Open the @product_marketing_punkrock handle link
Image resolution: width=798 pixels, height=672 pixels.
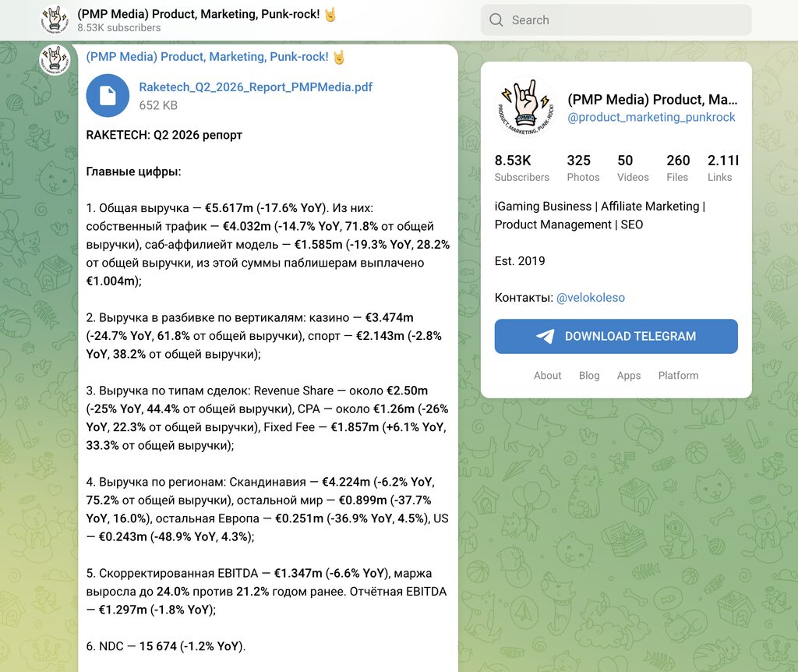tap(651, 117)
